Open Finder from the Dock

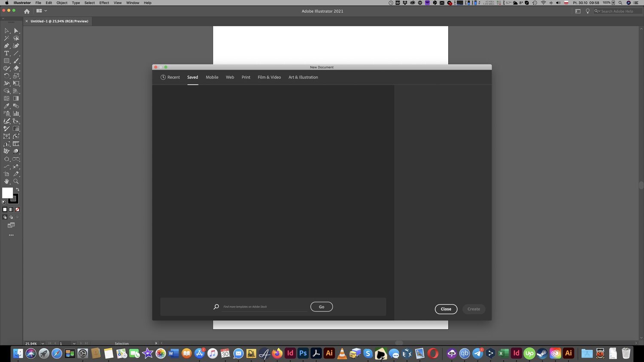pyautogui.click(x=18, y=353)
